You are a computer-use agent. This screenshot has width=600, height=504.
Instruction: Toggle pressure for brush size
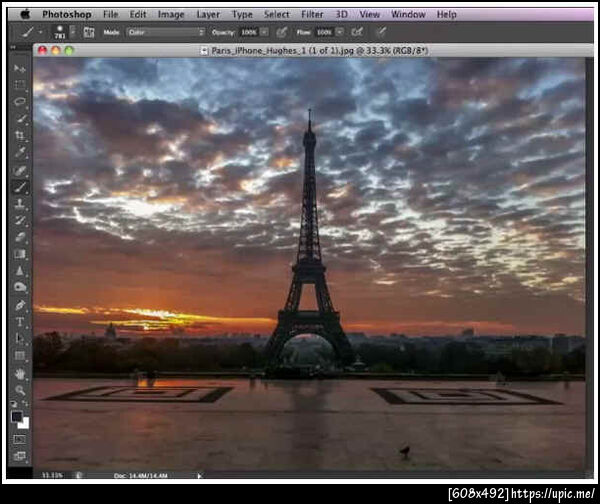click(x=380, y=32)
